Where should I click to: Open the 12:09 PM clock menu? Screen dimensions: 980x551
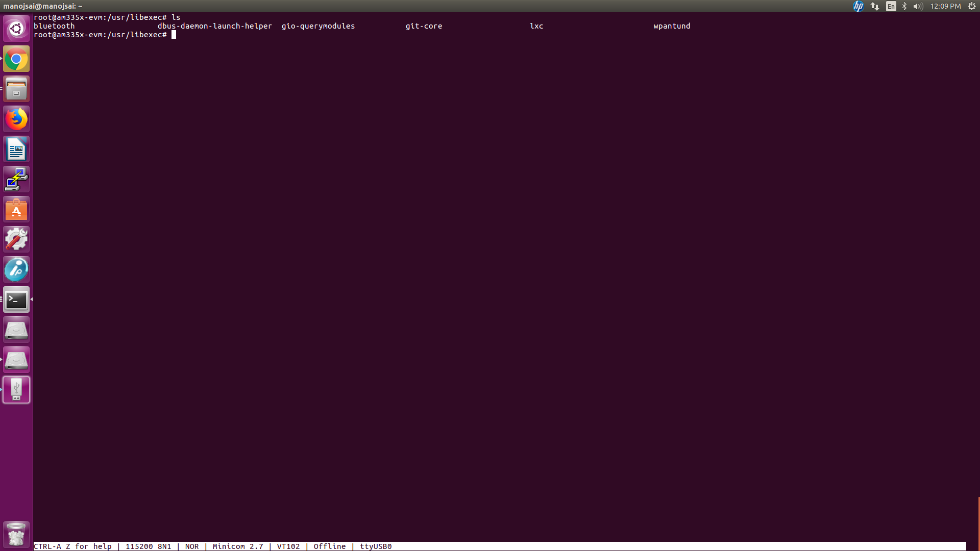click(945, 6)
